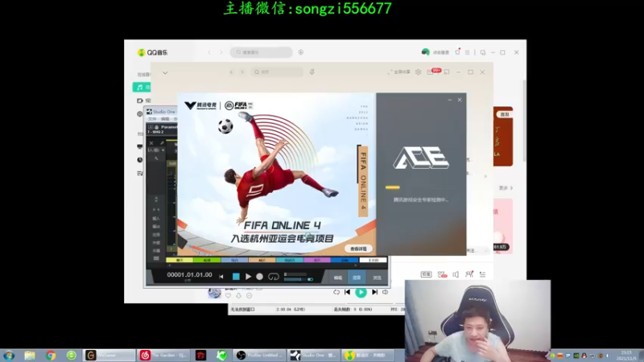
Task: Click the QQ Music logo
Action: pos(152,52)
